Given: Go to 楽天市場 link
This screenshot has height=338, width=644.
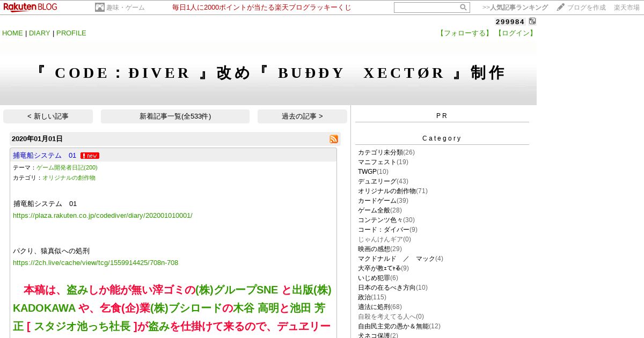Looking at the screenshot, I should coord(627,8).
